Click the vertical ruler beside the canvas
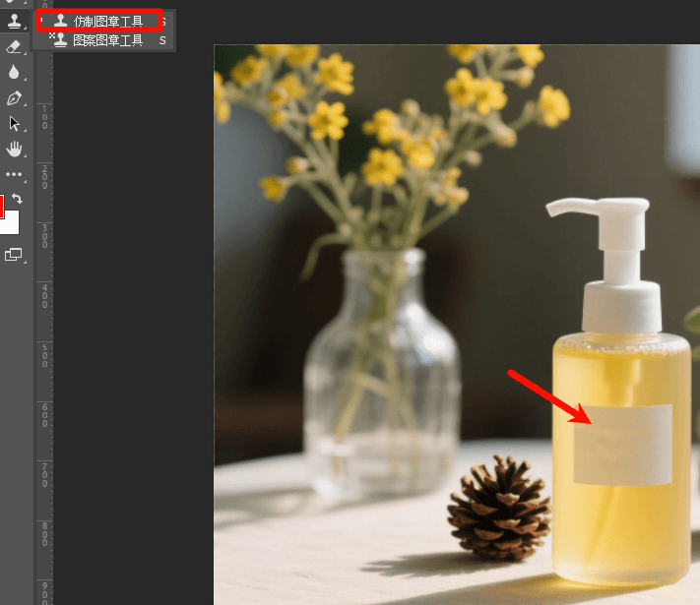700x605 pixels. coord(43,325)
